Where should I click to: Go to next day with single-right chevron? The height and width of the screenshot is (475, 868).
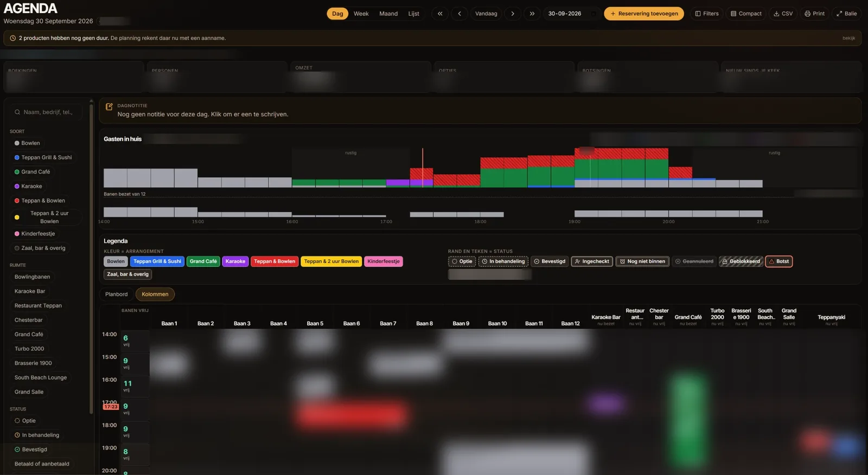[x=513, y=14]
